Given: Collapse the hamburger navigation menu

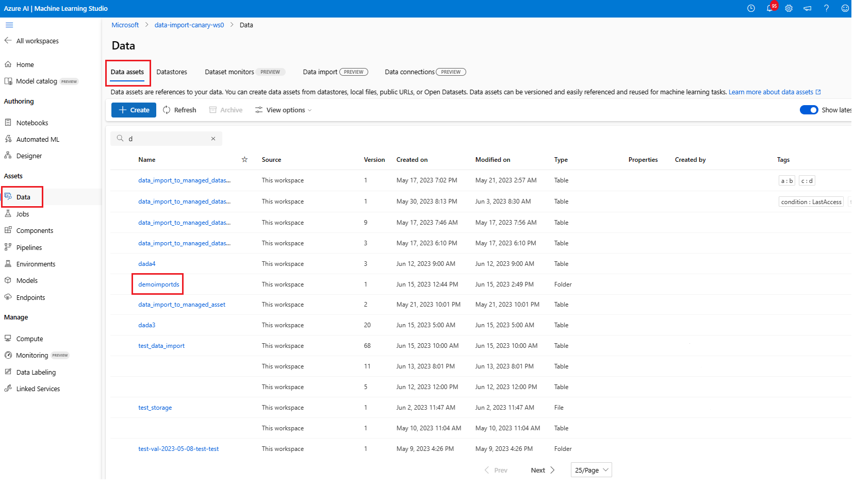Looking at the screenshot, I should click(x=9, y=25).
